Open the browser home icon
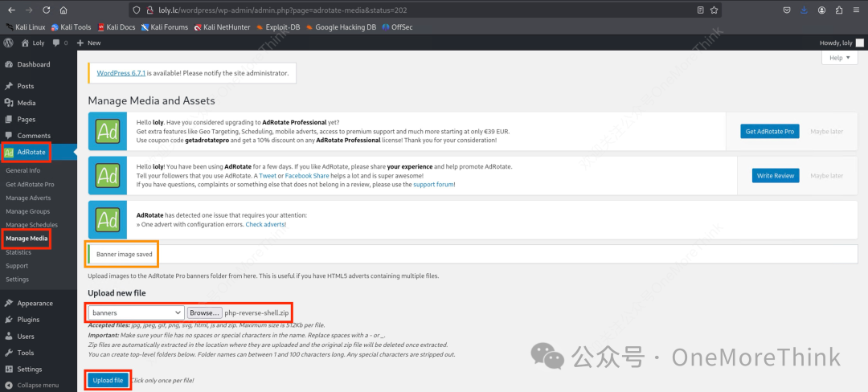Viewport: 868px width, 392px height. (63, 10)
